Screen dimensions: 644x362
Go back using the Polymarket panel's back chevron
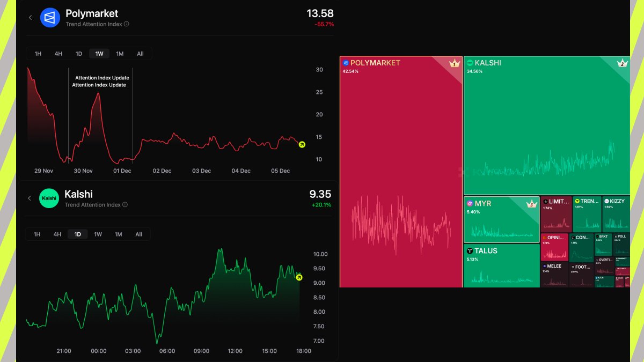(30, 18)
